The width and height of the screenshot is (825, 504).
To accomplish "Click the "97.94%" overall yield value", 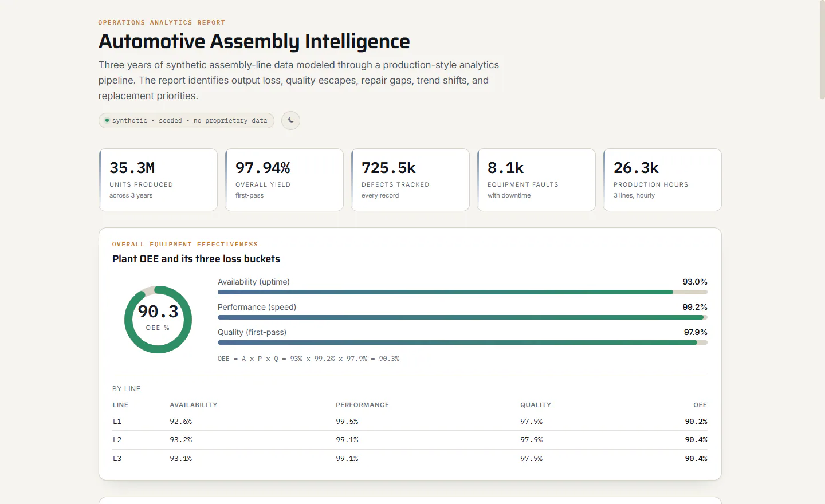I will [x=263, y=168].
